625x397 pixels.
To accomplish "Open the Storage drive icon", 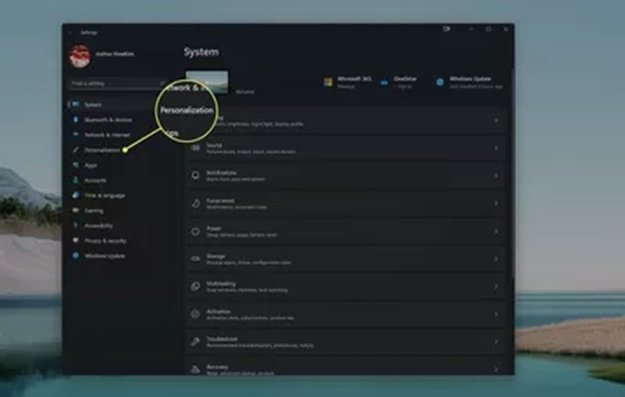I will [195, 259].
